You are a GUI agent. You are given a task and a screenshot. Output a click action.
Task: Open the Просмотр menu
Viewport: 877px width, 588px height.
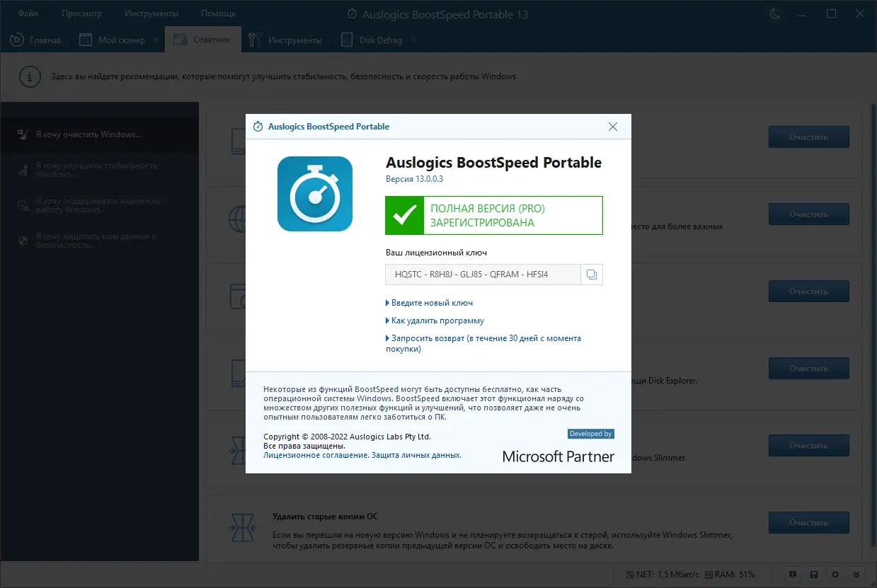pyautogui.click(x=81, y=13)
